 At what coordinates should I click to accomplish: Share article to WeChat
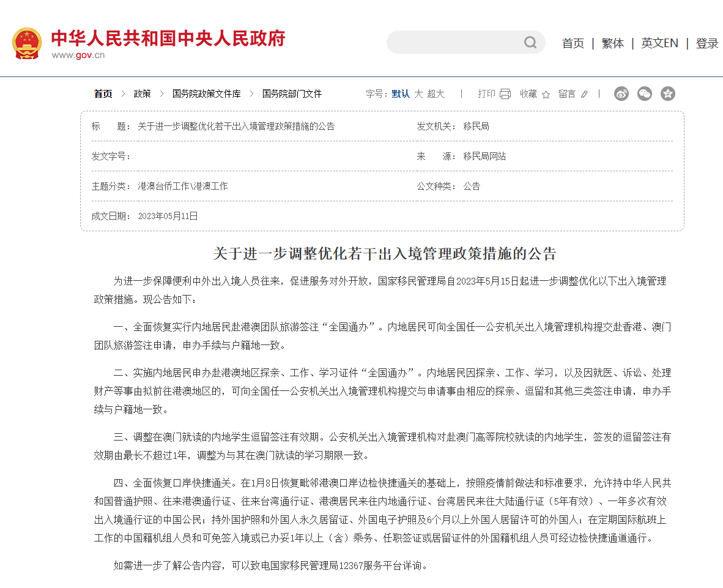coord(645,94)
